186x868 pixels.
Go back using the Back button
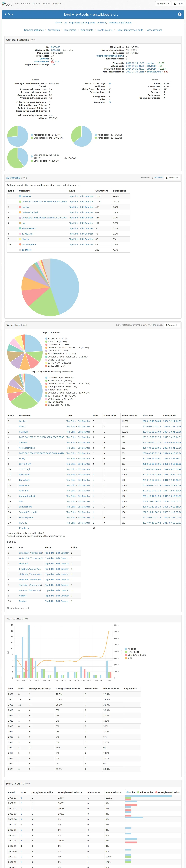click(x=9, y=14)
